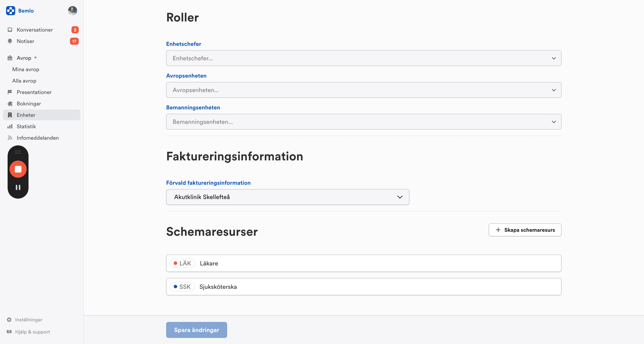The width and height of the screenshot is (644, 344).
Task: Open the Enhetschefer dropdown
Action: click(363, 58)
